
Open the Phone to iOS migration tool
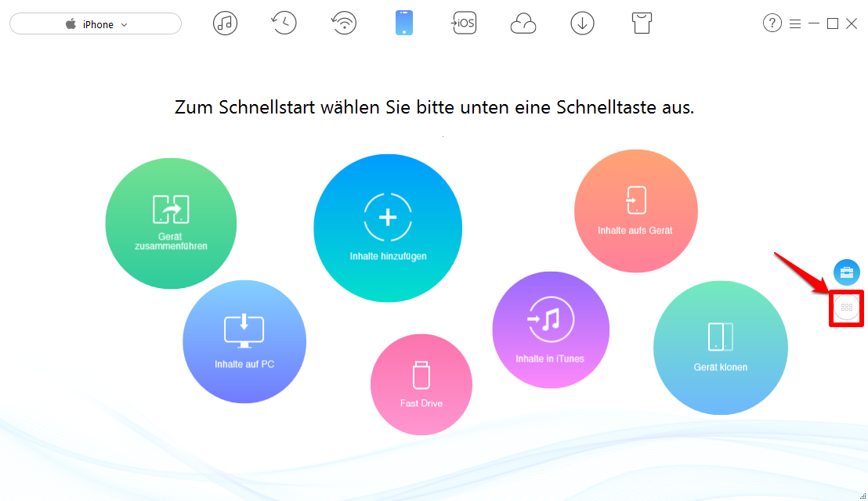[464, 23]
